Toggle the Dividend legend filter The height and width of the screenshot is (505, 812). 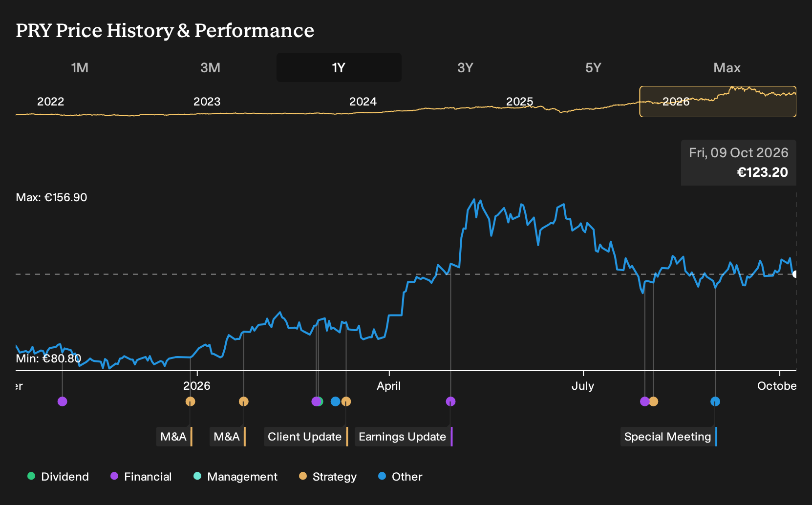point(58,476)
